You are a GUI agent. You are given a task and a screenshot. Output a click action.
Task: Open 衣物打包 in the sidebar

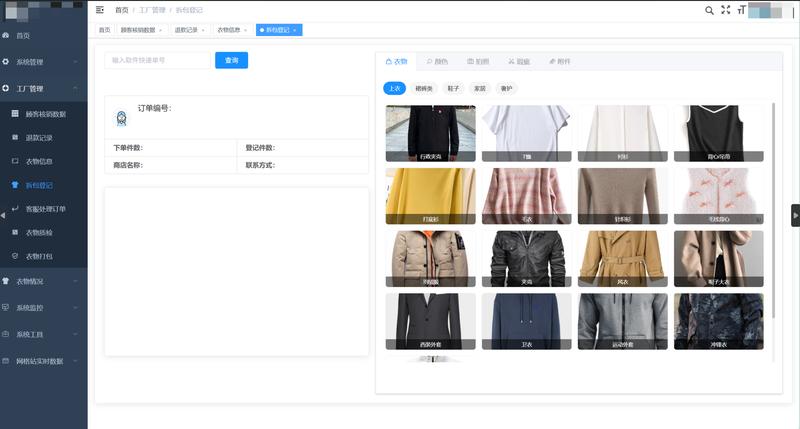pos(39,257)
